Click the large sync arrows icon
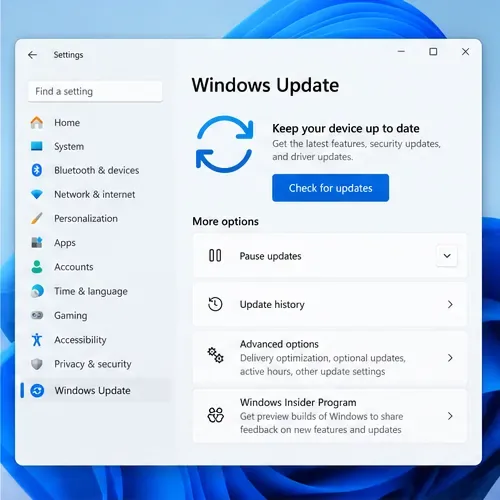Image resolution: width=500 pixels, height=500 pixels. click(224, 144)
